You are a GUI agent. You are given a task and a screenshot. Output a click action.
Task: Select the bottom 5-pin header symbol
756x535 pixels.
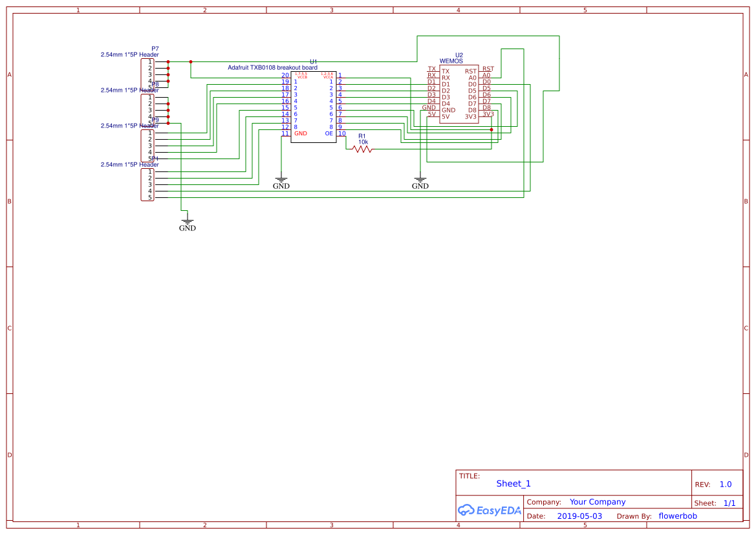147,184
